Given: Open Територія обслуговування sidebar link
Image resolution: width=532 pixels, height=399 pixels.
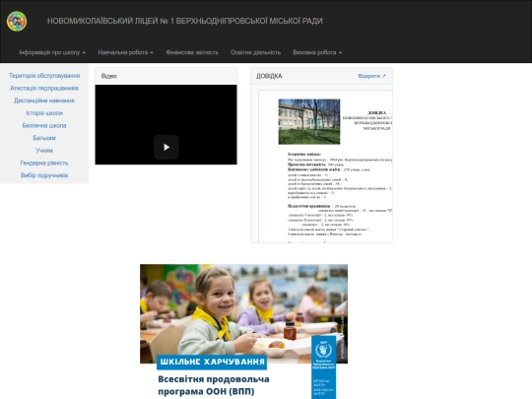Looking at the screenshot, I should 44,76.
